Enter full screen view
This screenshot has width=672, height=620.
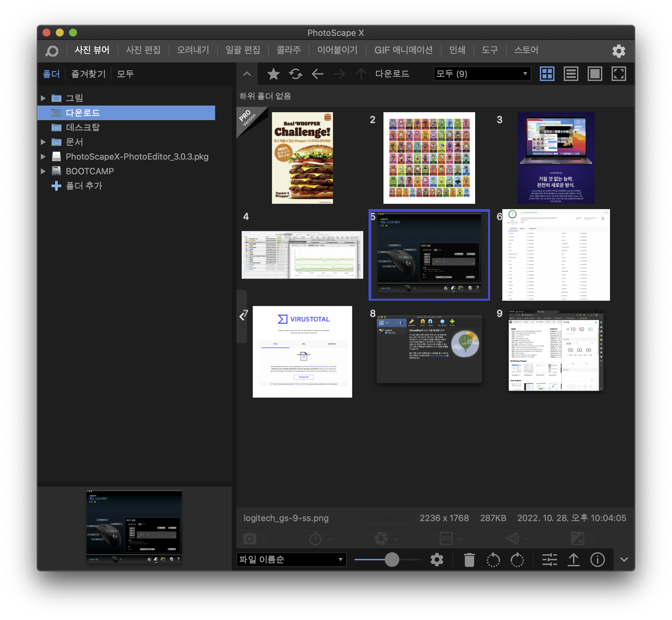coord(618,74)
